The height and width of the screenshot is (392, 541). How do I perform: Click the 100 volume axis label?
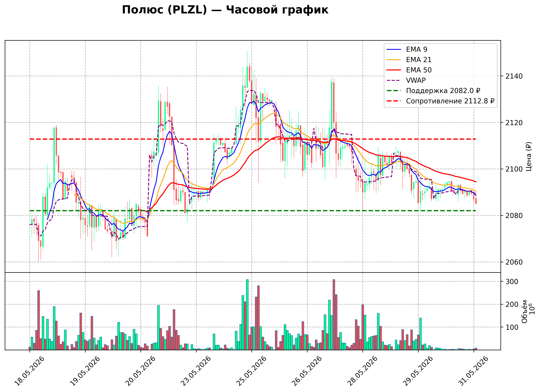(512, 327)
